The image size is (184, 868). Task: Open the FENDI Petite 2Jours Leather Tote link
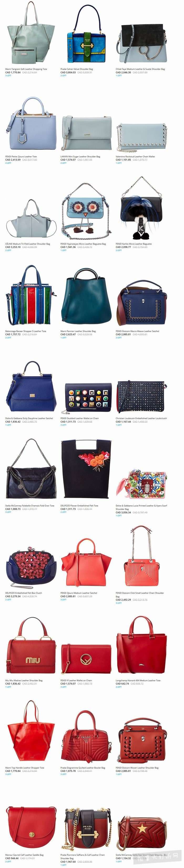[21, 156]
